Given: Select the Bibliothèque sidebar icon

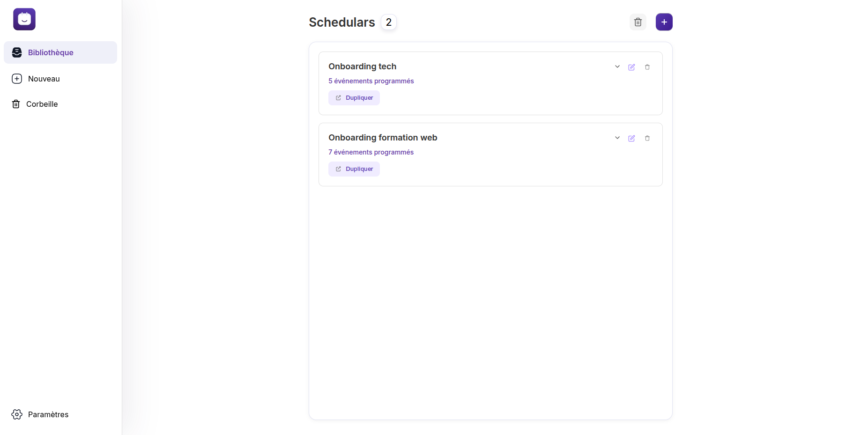Looking at the screenshot, I should (x=17, y=52).
